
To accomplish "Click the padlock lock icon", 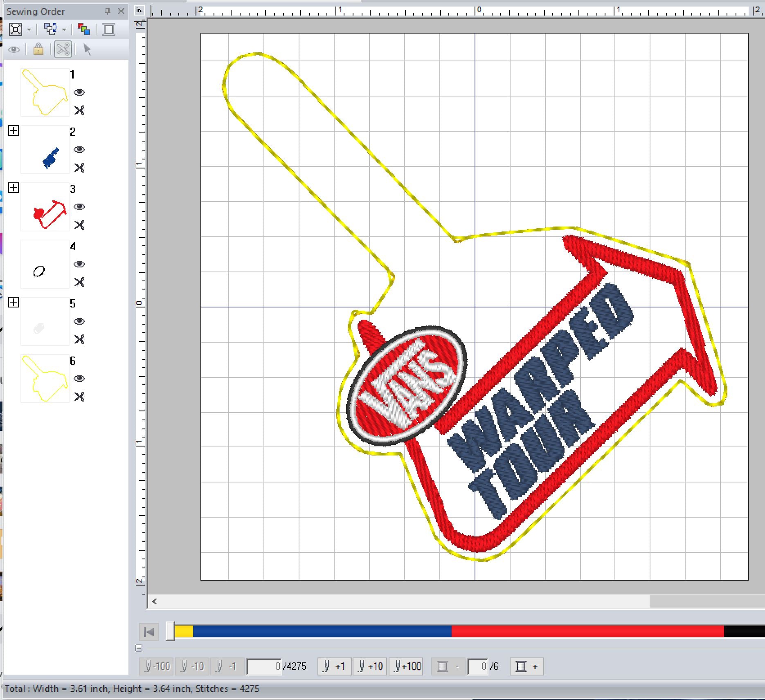I will (38, 49).
